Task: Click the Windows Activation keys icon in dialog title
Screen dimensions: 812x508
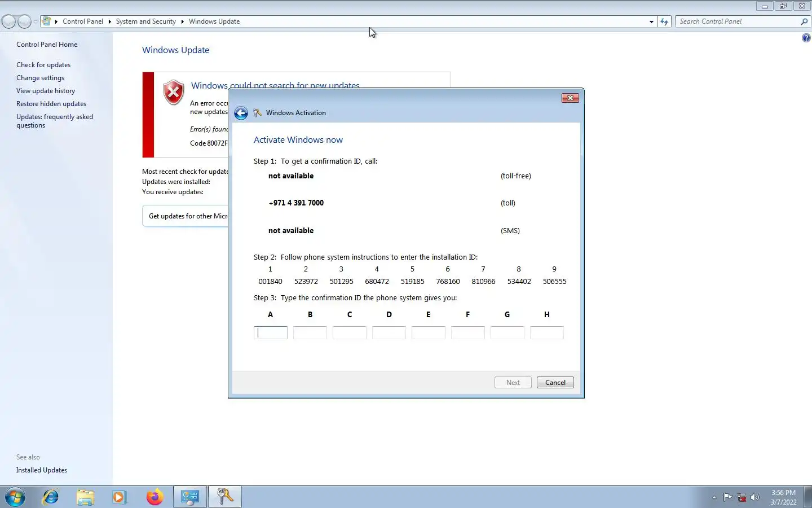Action: pos(258,113)
